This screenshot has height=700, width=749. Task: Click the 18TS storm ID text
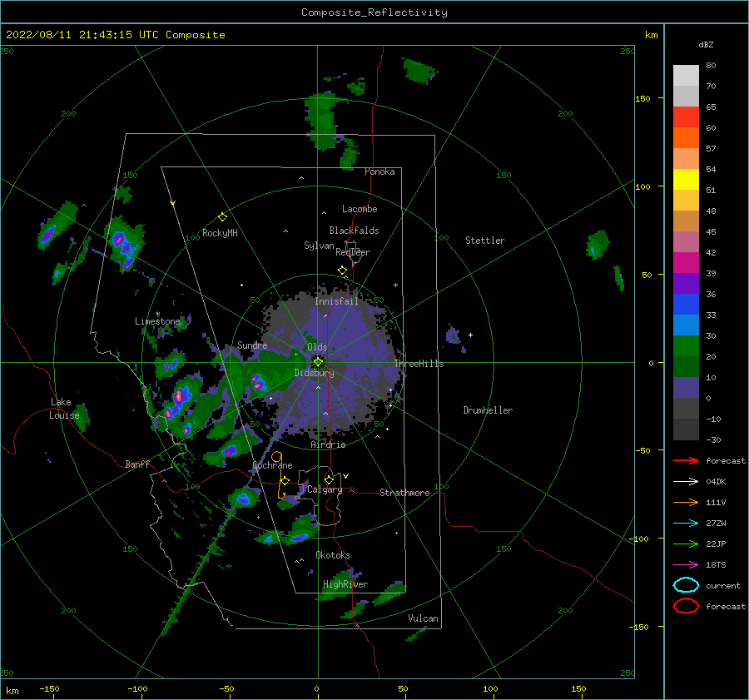click(x=716, y=565)
